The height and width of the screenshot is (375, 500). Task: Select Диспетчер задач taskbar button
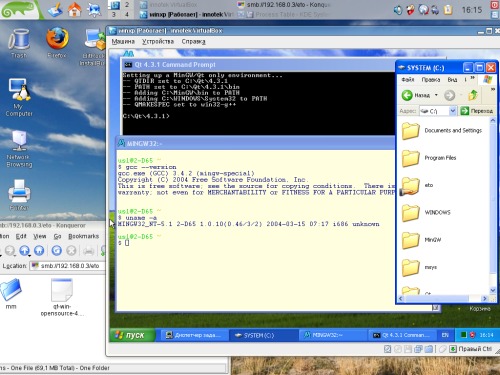tap(194, 335)
